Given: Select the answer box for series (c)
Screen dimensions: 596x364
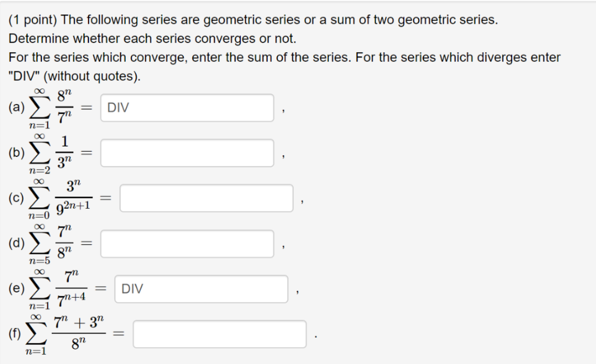Looking at the screenshot, I should click(207, 198).
